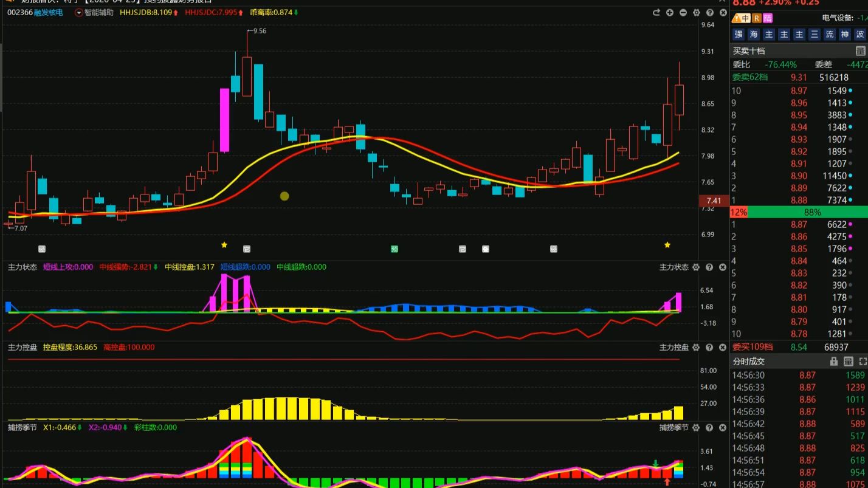Expand the 智能辅助 dropdown arrow

pos(78,12)
